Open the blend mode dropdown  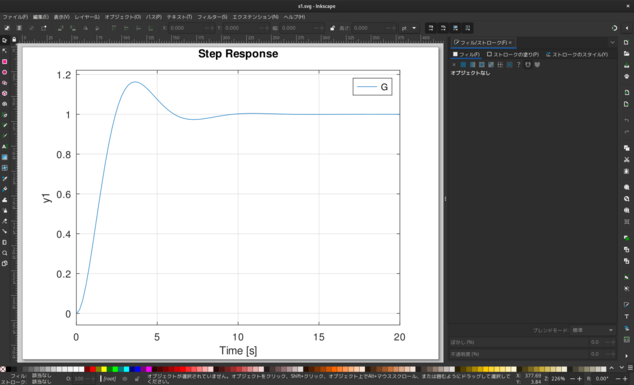pos(592,330)
